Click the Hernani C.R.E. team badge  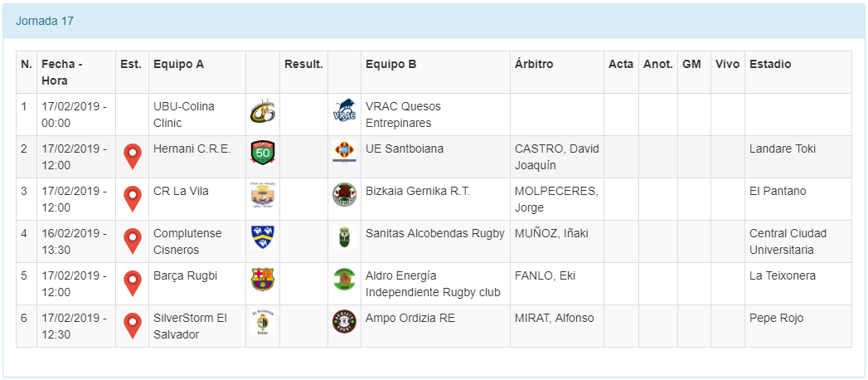click(262, 153)
